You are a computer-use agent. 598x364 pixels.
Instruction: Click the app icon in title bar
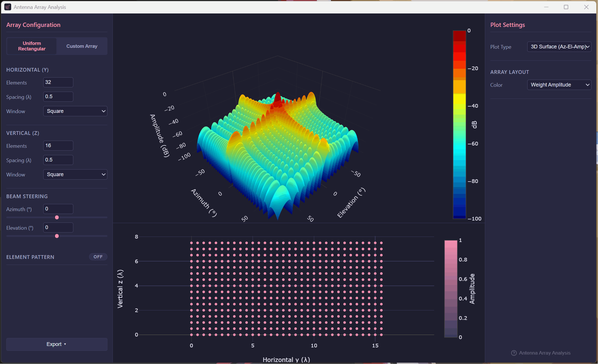(x=8, y=7)
